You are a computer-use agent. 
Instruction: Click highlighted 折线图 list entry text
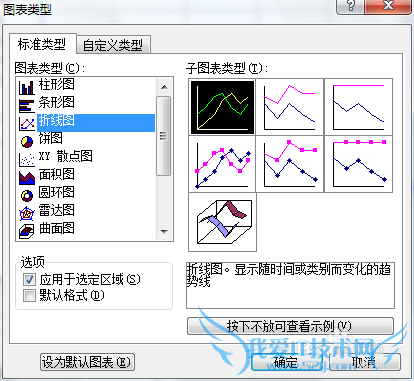(57, 121)
